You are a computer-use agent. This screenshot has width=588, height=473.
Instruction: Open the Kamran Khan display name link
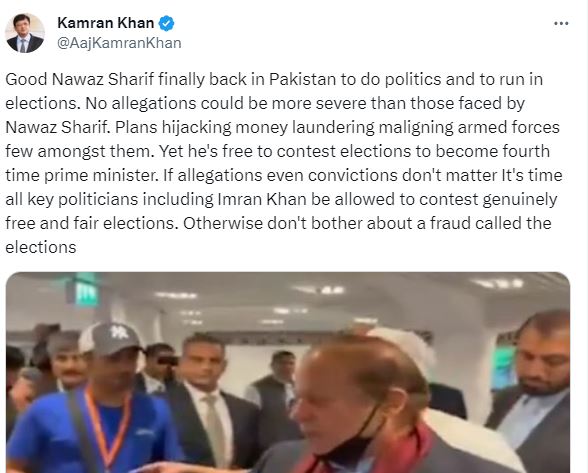click(x=105, y=23)
